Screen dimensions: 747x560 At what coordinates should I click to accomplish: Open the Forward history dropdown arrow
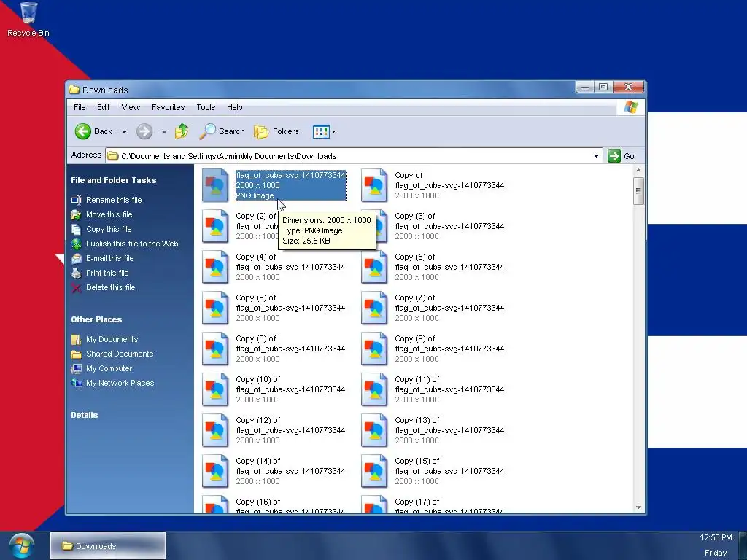[x=164, y=132]
